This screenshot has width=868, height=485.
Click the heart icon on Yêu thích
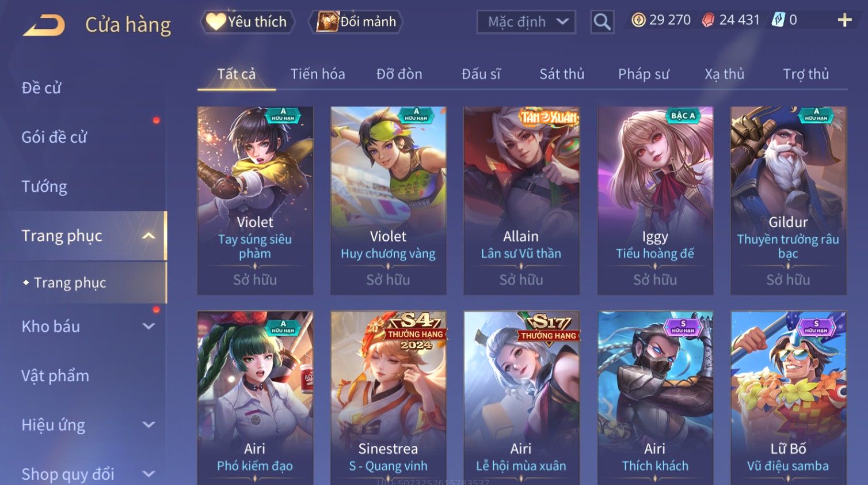pyautogui.click(x=216, y=22)
